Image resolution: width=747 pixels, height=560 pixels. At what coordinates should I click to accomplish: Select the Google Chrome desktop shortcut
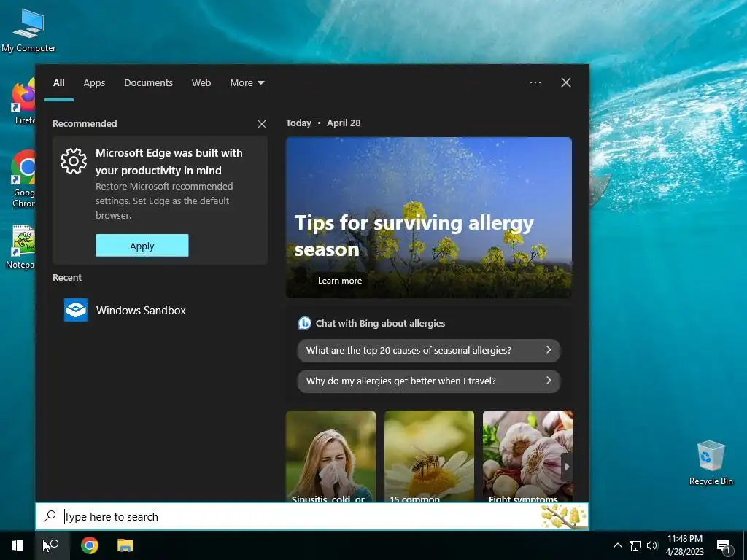coord(24,179)
